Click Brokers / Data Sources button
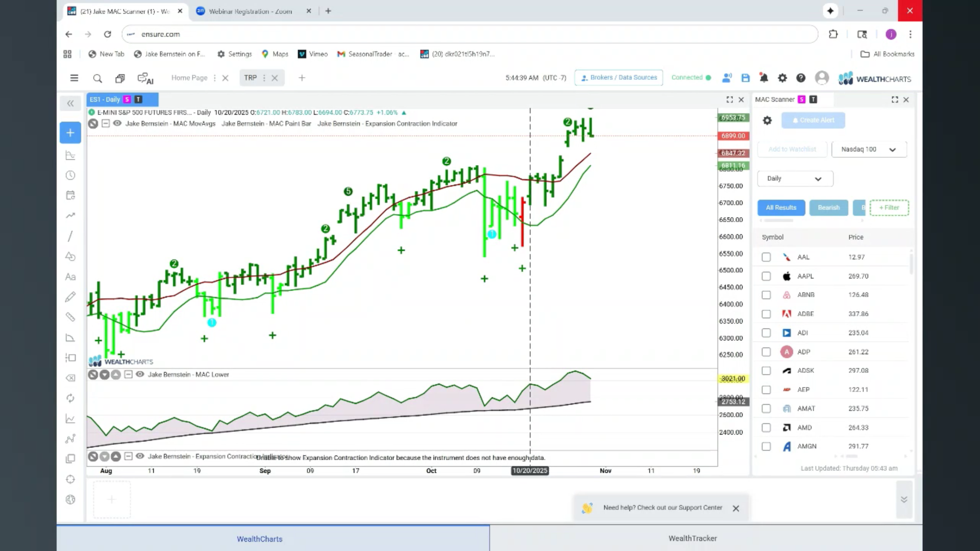980x551 pixels. coord(619,78)
